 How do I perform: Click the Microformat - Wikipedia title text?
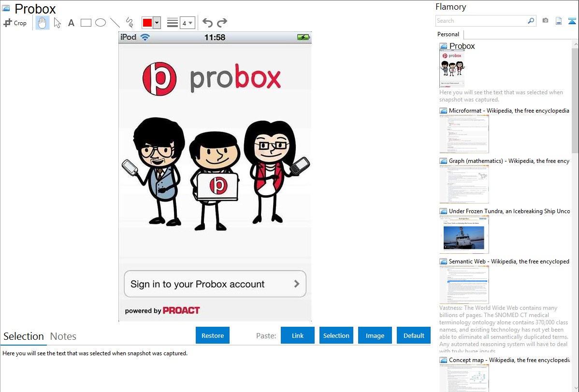pos(509,111)
